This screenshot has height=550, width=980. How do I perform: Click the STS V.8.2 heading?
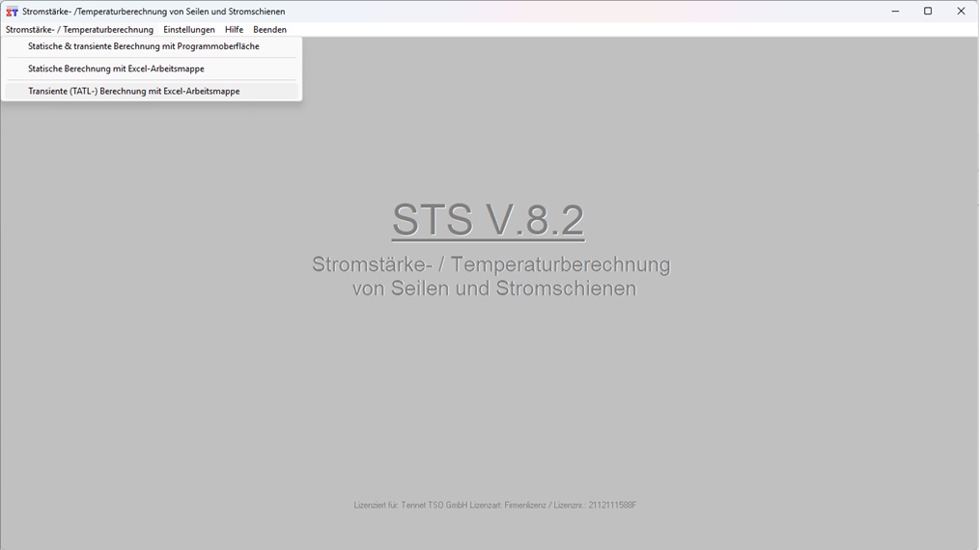pyautogui.click(x=489, y=220)
